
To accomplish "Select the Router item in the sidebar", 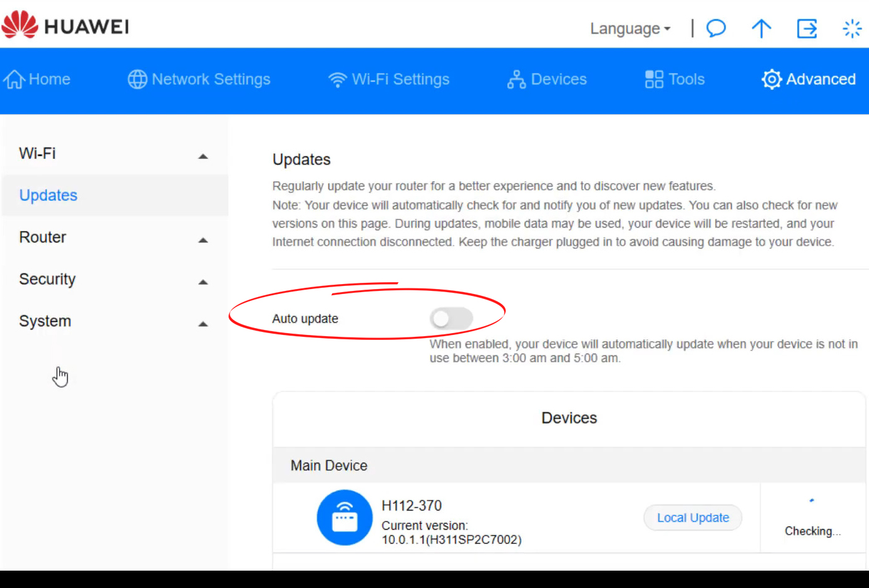I will 42,237.
